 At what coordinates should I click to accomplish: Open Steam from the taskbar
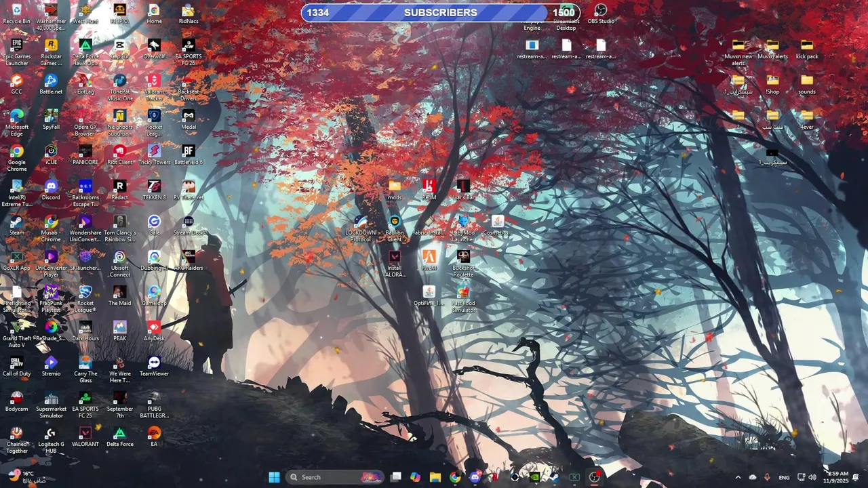pos(555,477)
